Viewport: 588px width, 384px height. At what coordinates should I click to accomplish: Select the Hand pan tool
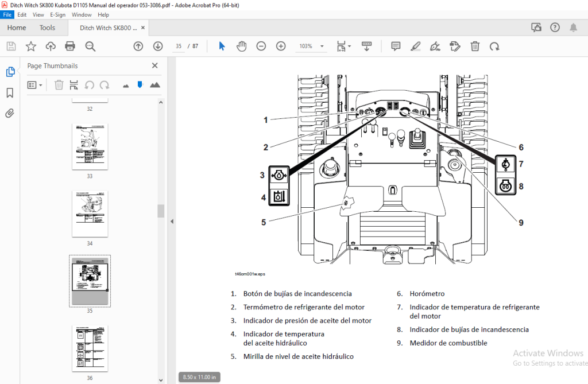(x=242, y=46)
